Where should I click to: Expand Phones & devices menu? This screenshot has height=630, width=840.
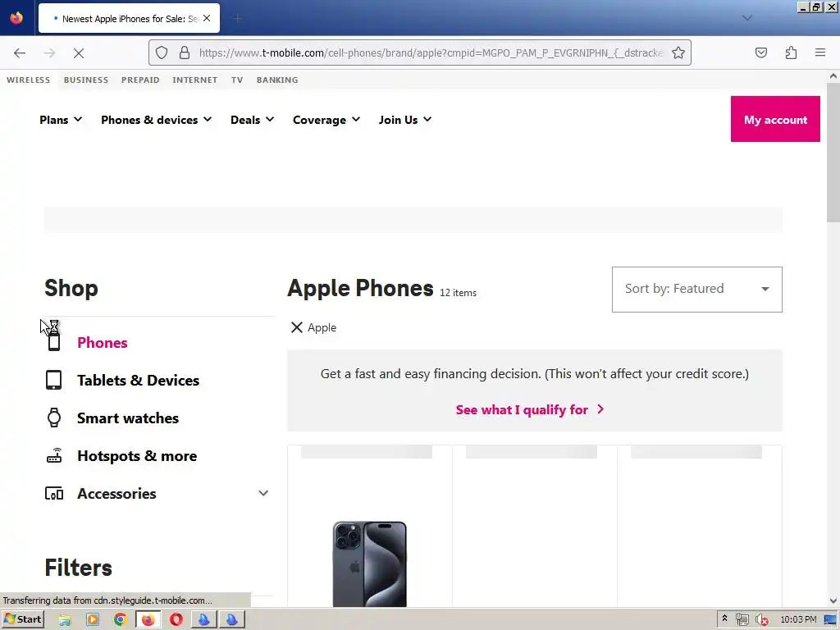[156, 120]
